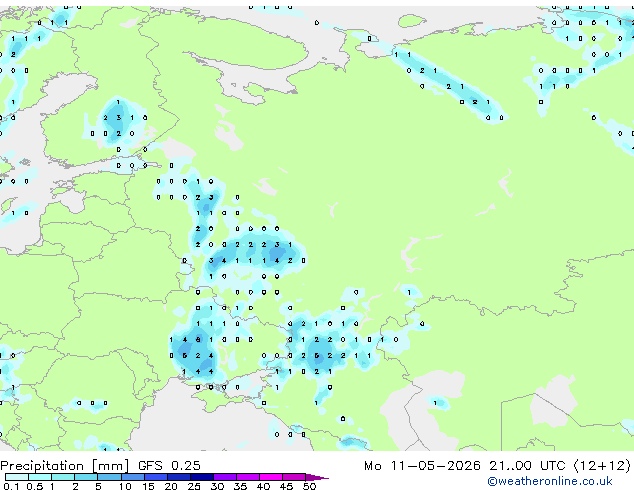
Task: Click the legend label '0.1'
Action: 11,486
